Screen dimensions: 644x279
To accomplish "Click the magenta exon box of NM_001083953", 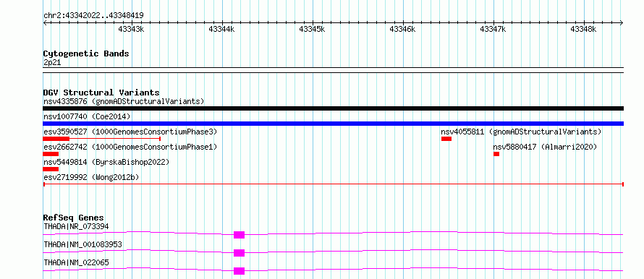I will click(239, 253).
